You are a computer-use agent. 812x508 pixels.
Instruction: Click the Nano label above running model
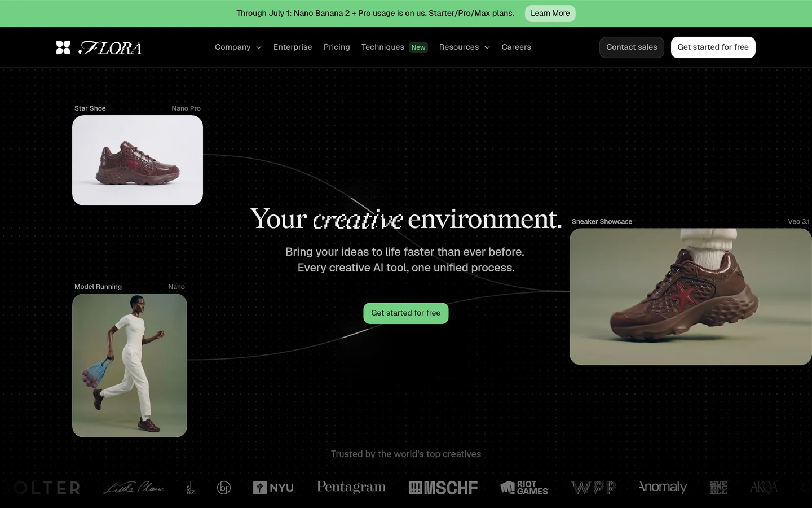point(176,287)
